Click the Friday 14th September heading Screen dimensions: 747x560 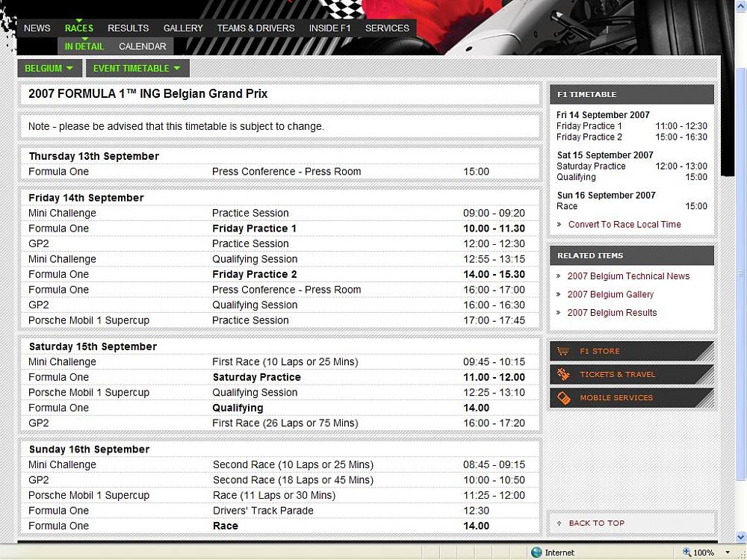tap(86, 198)
